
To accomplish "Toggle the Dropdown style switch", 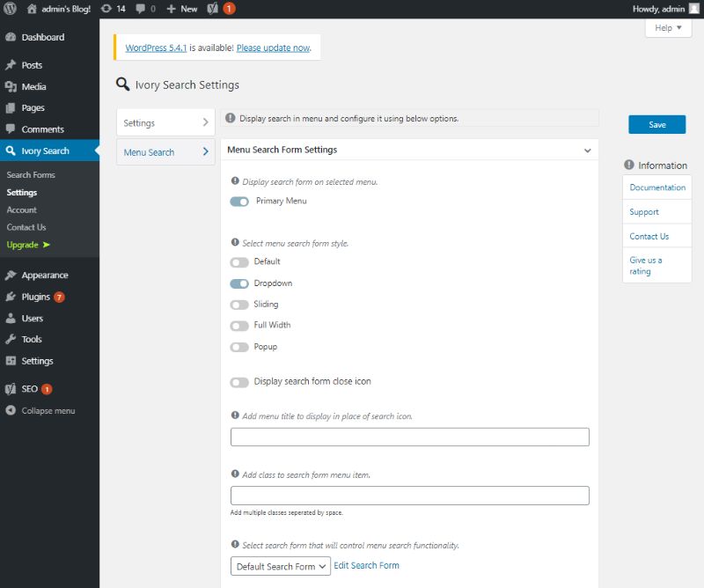I will (x=239, y=284).
